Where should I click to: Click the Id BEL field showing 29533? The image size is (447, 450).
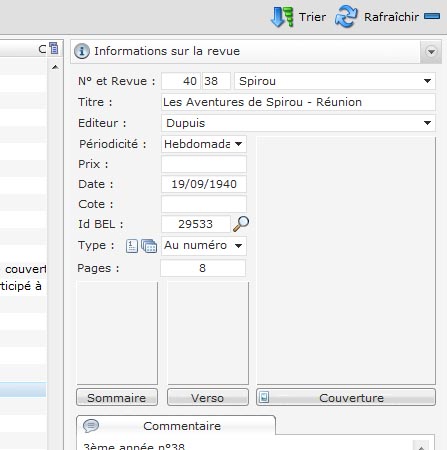tap(196, 224)
